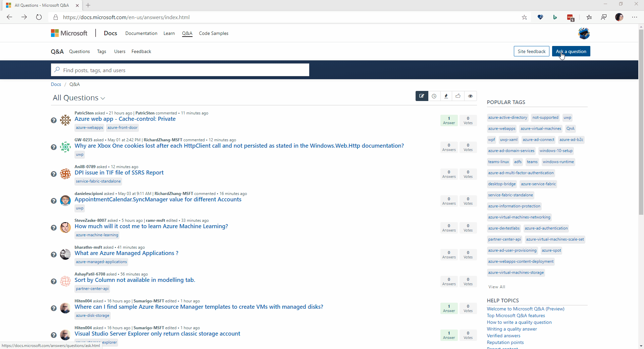644x349 pixels.
Task: Open the Bing icon in browser toolbar
Action: coord(555,17)
